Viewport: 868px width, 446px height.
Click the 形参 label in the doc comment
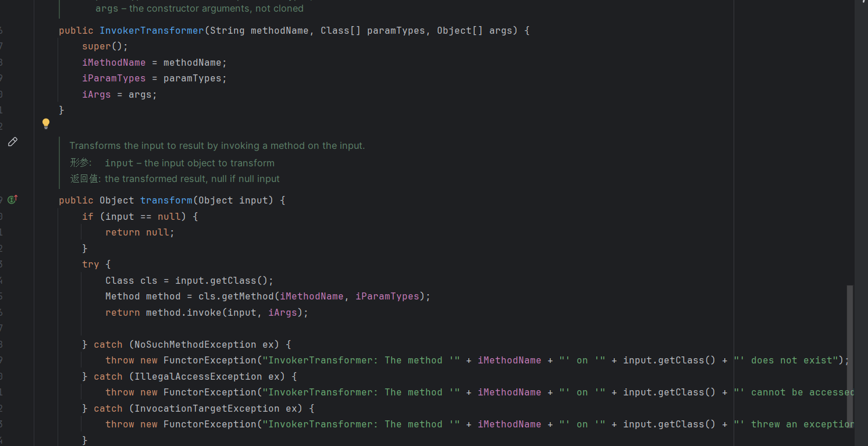tap(81, 163)
